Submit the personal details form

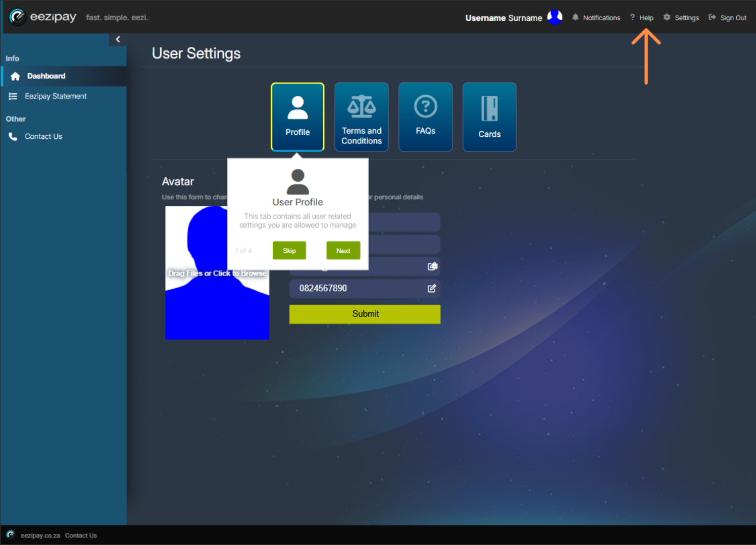tap(365, 314)
